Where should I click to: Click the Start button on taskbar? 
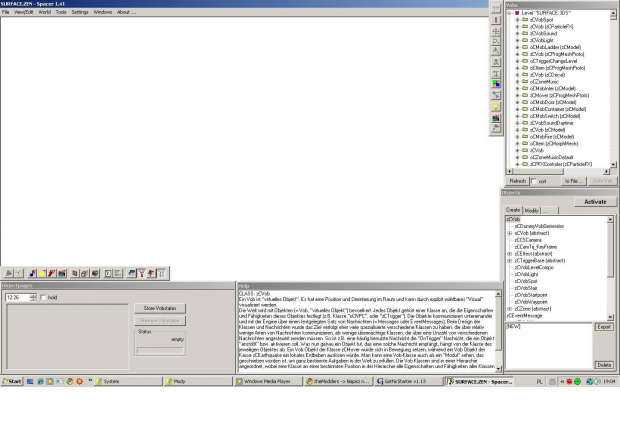click(12, 381)
